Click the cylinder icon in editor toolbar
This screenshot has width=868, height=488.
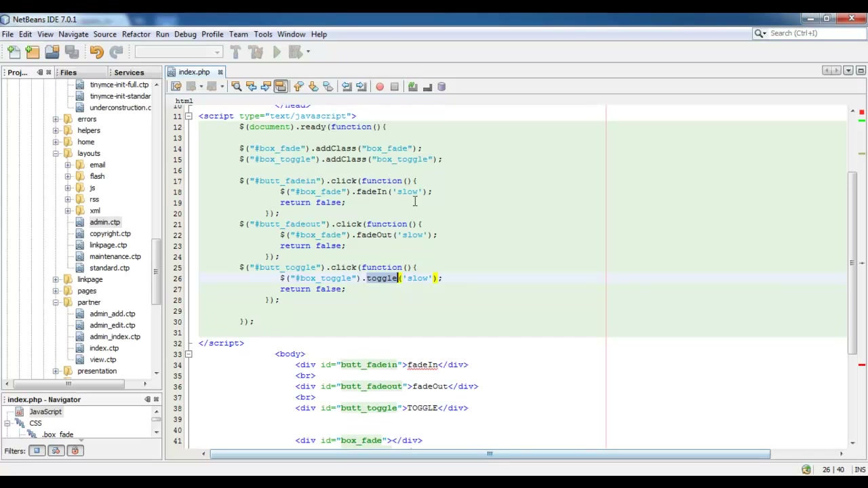coord(441,87)
